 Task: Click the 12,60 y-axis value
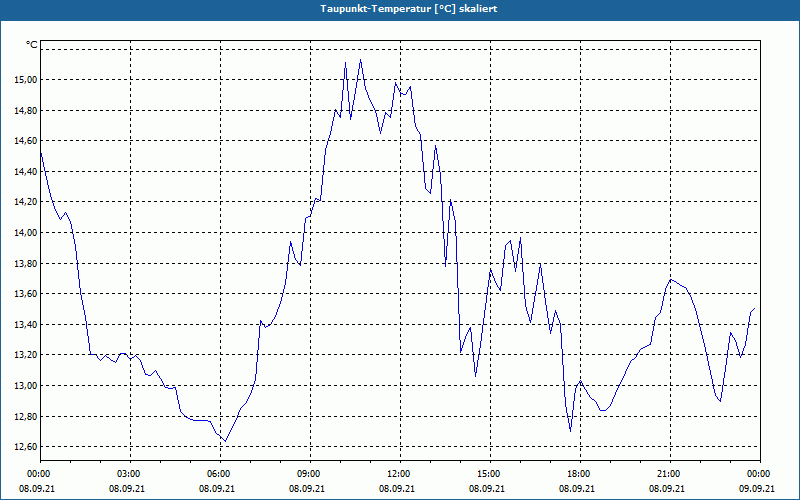[x=26, y=447]
